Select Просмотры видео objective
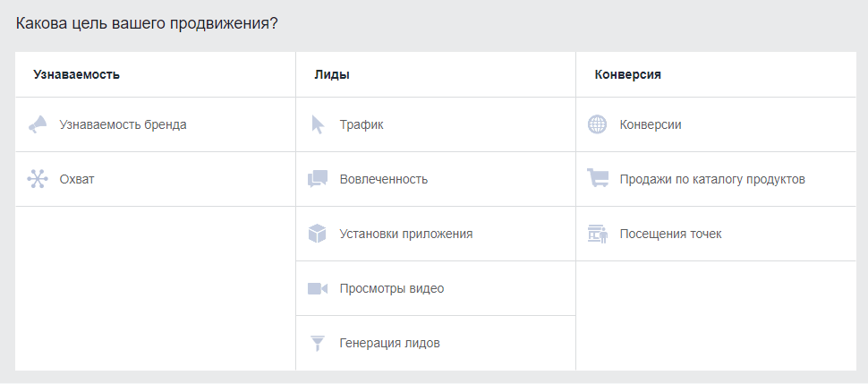This screenshot has width=868, height=384. point(392,288)
